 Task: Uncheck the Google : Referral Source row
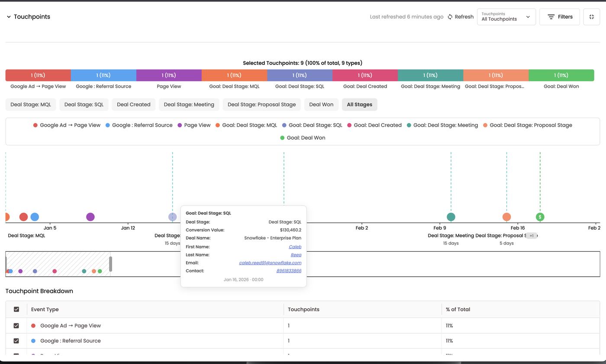tap(16, 341)
